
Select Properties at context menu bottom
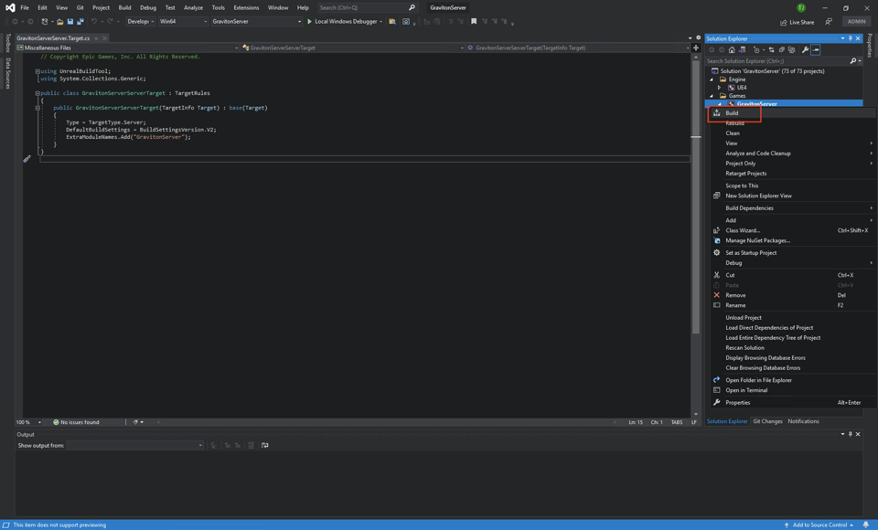[792, 403]
